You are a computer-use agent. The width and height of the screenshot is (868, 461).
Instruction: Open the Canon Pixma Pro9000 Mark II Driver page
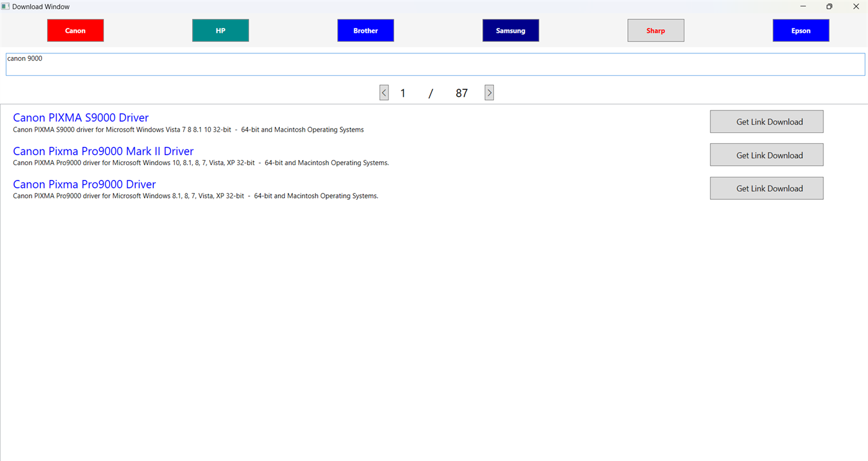[x=103, y=151]
